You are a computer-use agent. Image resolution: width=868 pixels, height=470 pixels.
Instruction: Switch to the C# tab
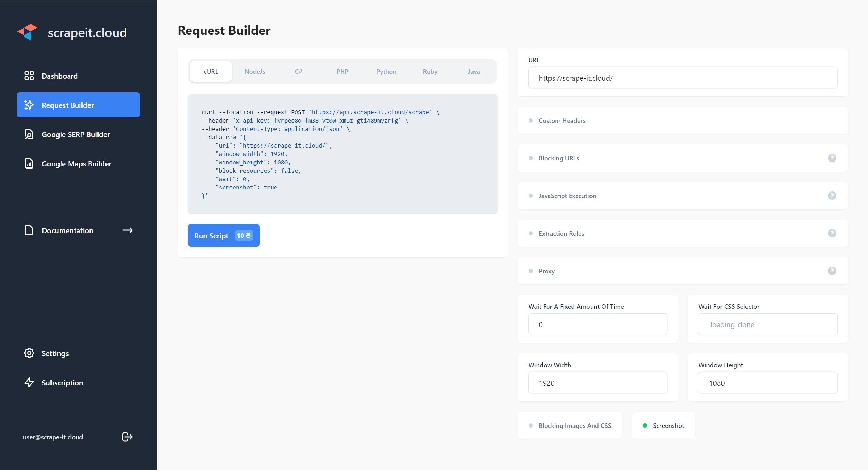pos(298,71)
